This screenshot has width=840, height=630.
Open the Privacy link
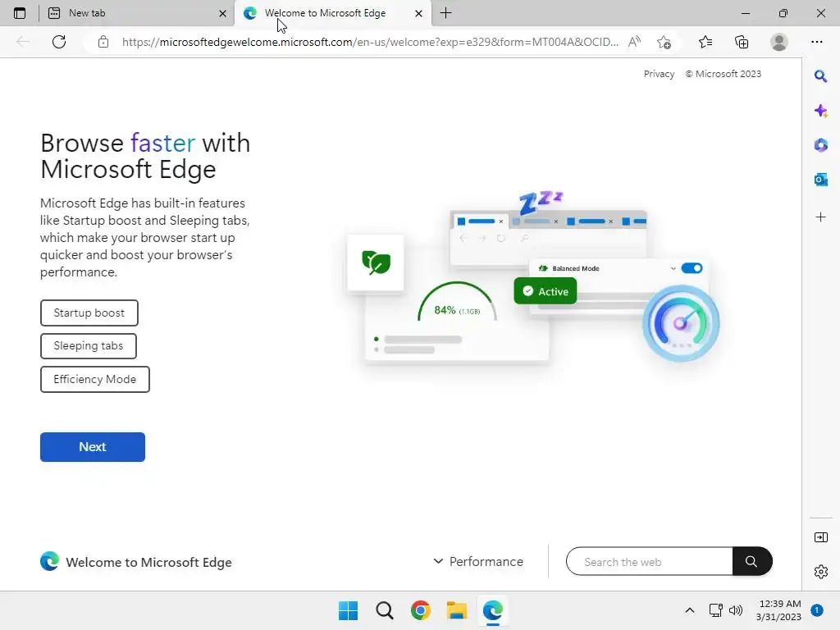[x=659, y=74]
